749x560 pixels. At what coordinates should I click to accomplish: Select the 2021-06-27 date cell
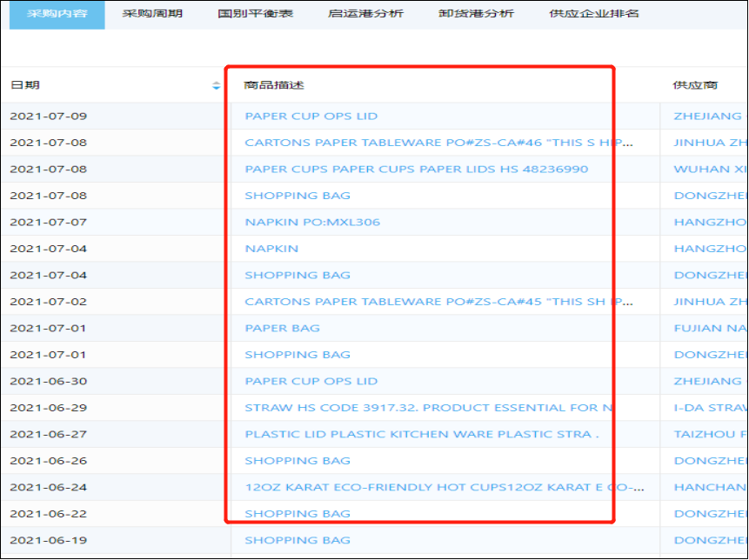48,435
